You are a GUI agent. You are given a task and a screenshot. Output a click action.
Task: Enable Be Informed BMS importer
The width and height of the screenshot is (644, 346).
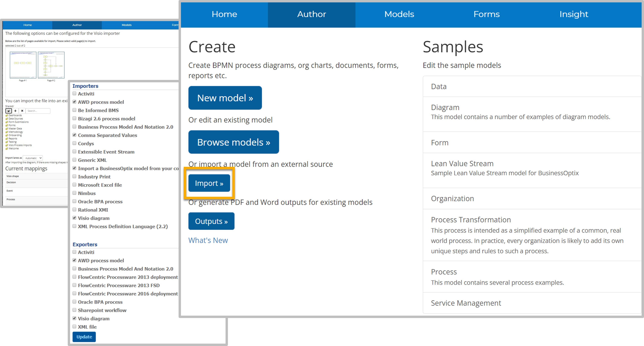[x=74, y=110]
